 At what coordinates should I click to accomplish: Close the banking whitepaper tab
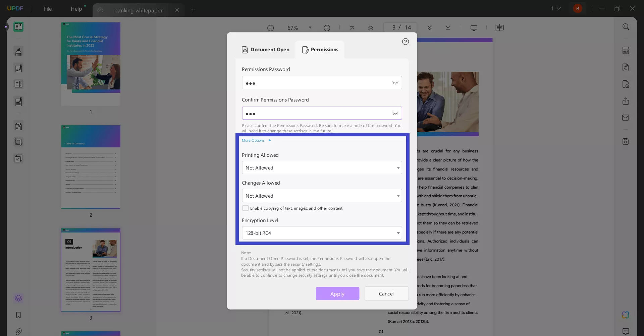(x=177, y=10)
